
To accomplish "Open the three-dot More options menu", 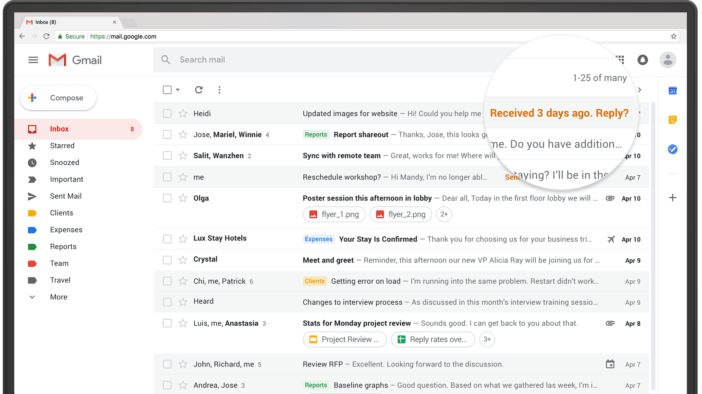I will pos(219,90).
